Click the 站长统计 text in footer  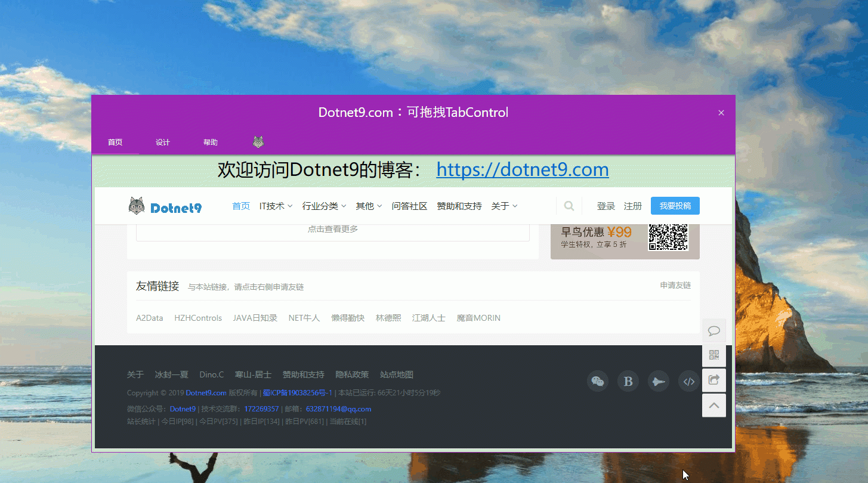click(x=141, y=422)
